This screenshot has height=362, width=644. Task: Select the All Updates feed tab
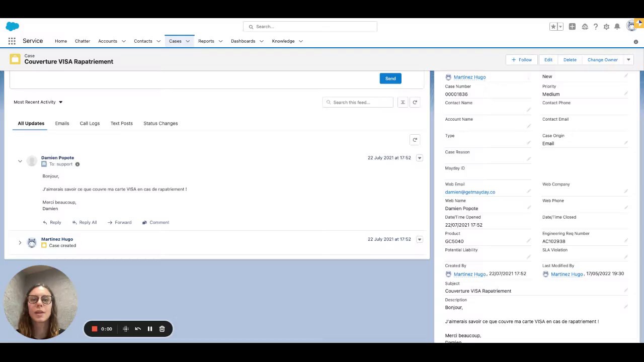(x=31, y=123)
